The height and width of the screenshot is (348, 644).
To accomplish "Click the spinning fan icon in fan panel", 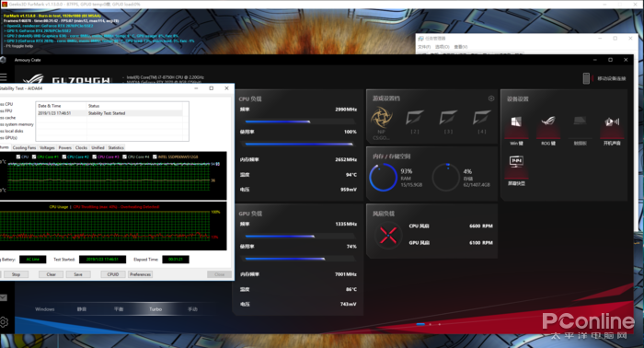I will pos(388,235).
